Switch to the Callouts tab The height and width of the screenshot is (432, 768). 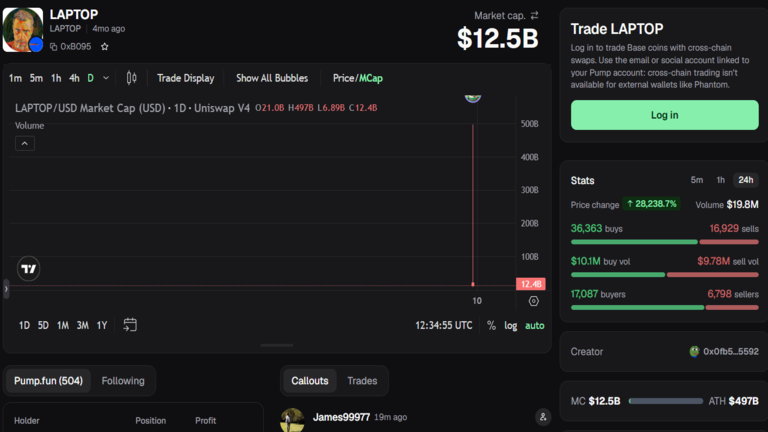click(310, 381)
